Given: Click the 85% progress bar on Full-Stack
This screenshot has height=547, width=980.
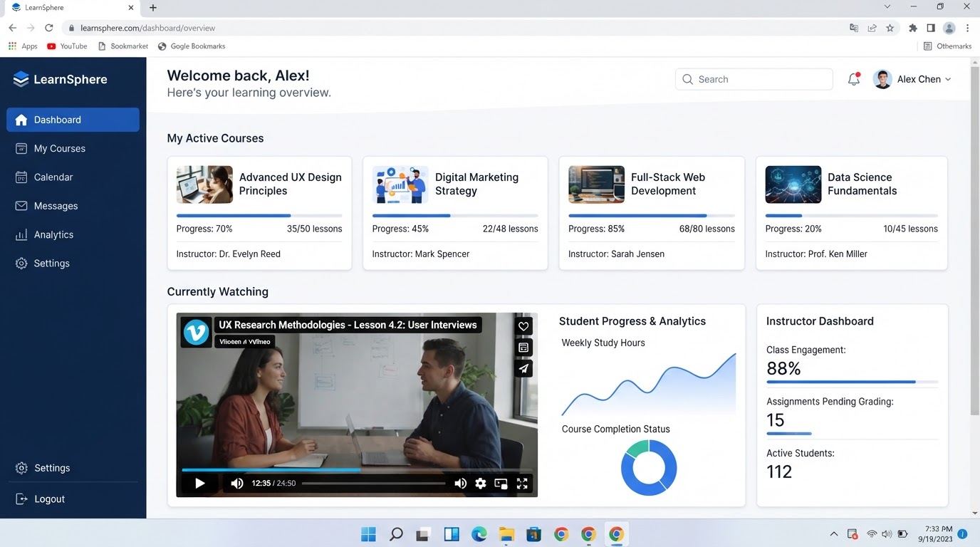Looking at the screenshot, I should 652,215.
